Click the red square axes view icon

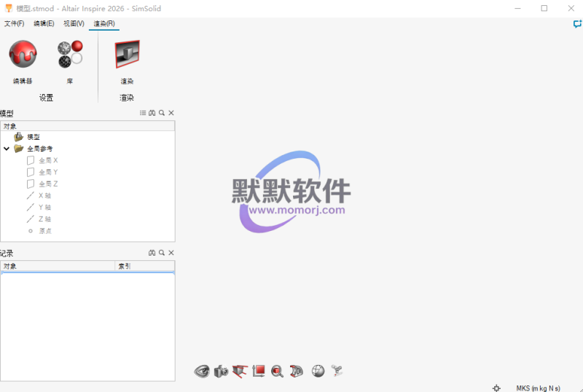259,371
